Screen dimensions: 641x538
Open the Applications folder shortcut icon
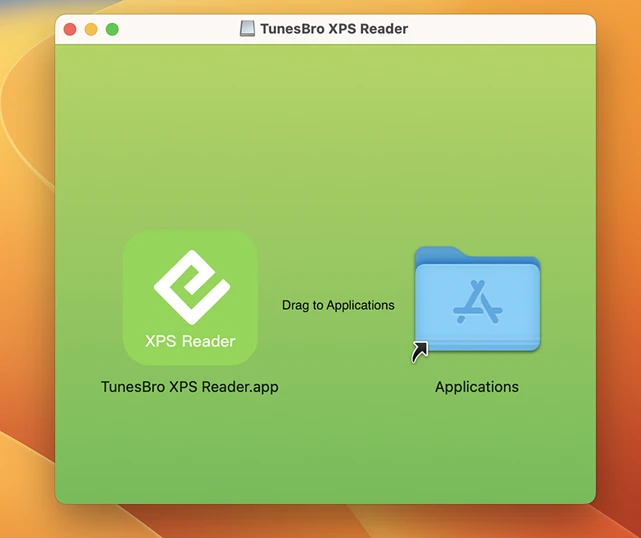click(477, 303)
